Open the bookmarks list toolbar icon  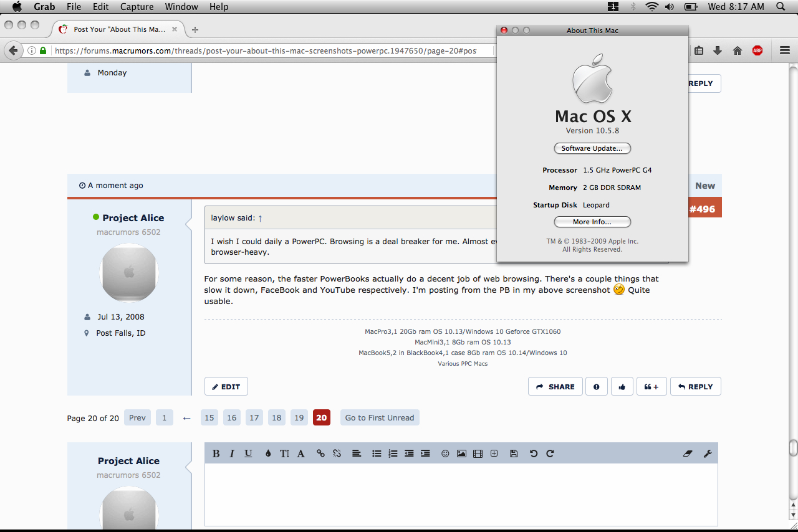(699, 50)
